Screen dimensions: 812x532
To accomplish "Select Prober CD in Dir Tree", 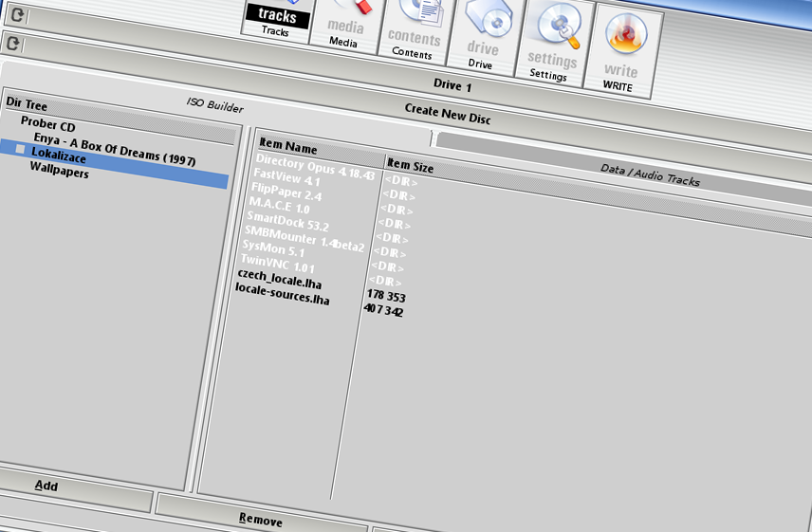I will (48, 125).
